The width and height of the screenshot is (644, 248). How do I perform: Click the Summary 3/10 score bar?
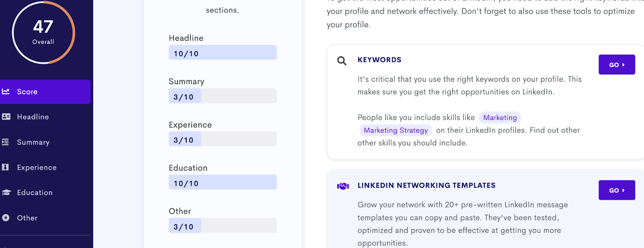(x=223, y=96)
